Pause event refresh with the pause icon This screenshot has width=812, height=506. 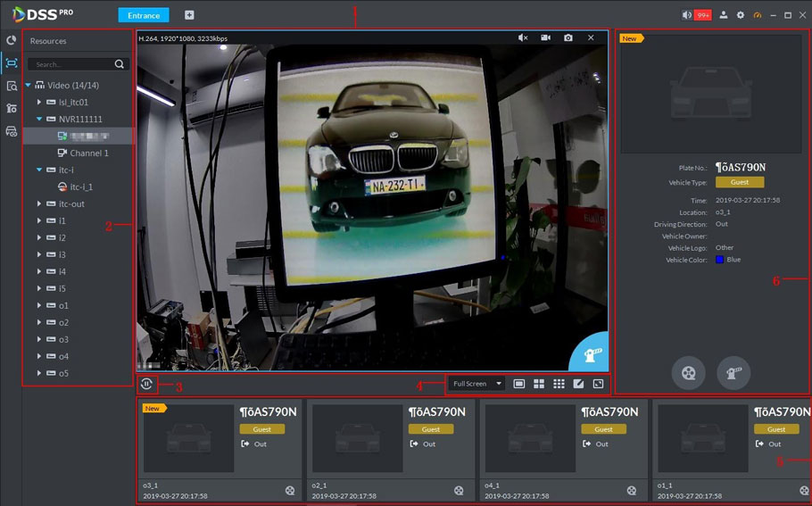pos(147,385)
